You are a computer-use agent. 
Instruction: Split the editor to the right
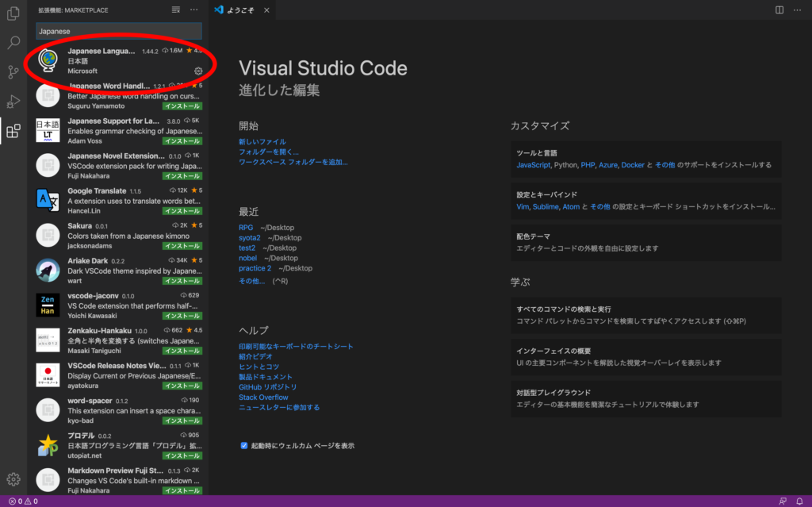pos(779,10)
